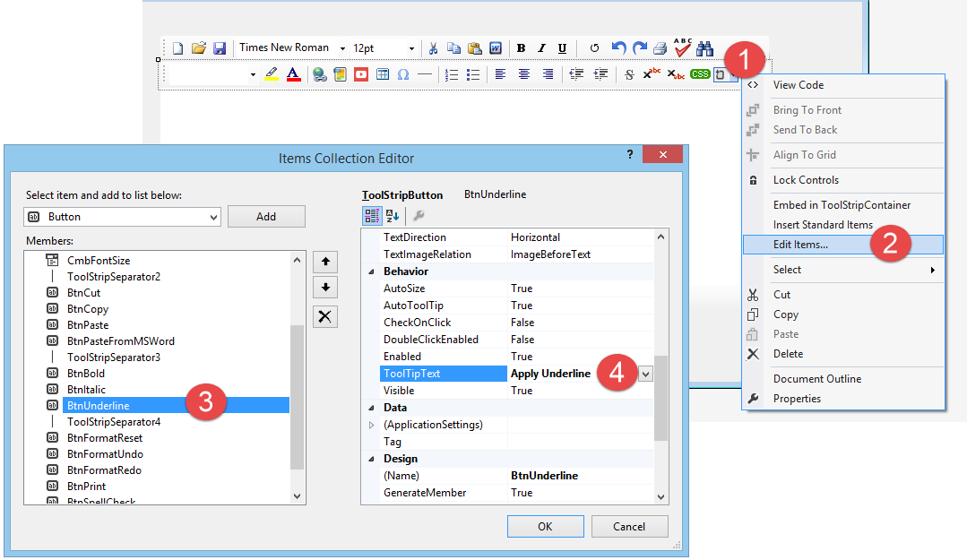Confirm changes with the OK button

(545, 526)
